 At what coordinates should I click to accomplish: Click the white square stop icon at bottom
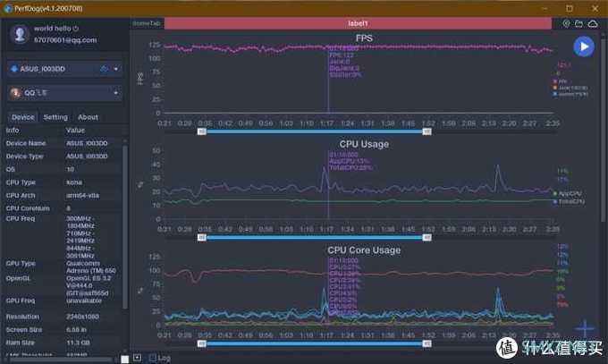click(124, 359)
